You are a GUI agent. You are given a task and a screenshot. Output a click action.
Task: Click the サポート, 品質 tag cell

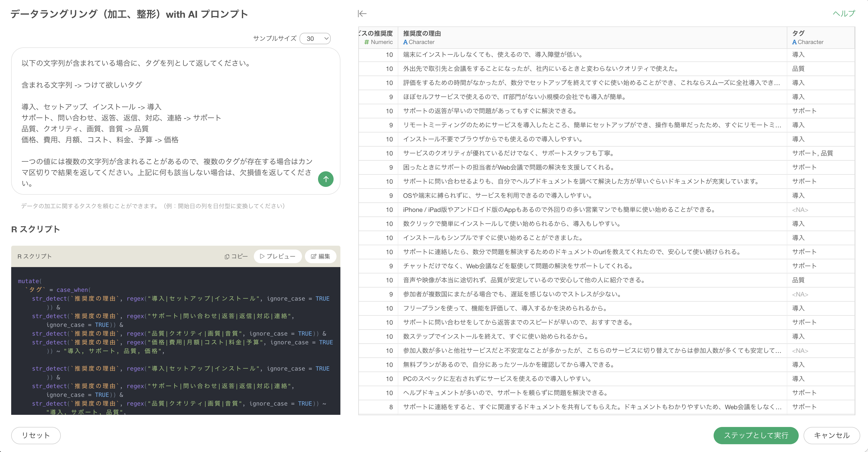tap(812, 153)
